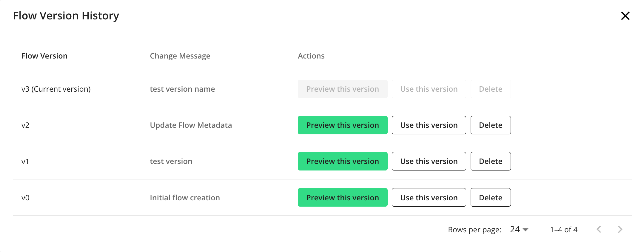Open the Rows per page dropdown
644x252 pixels.
coord(519,229)
